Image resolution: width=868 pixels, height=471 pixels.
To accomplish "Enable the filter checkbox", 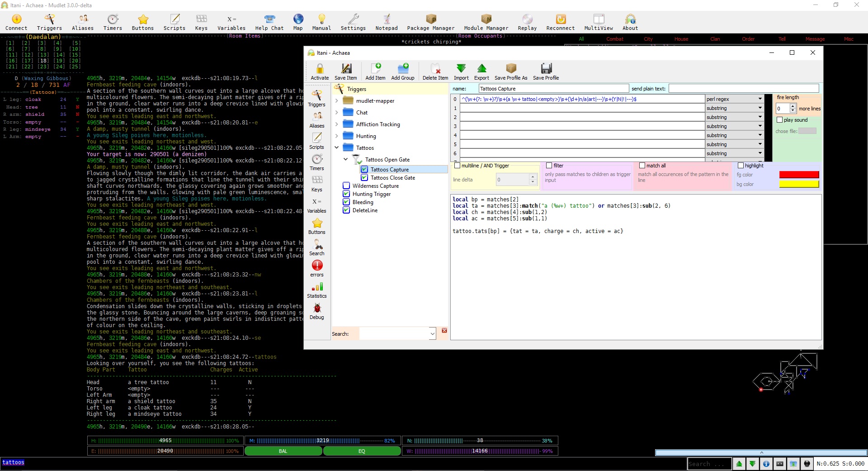I will pyautogui.click(x=549, y=166).
